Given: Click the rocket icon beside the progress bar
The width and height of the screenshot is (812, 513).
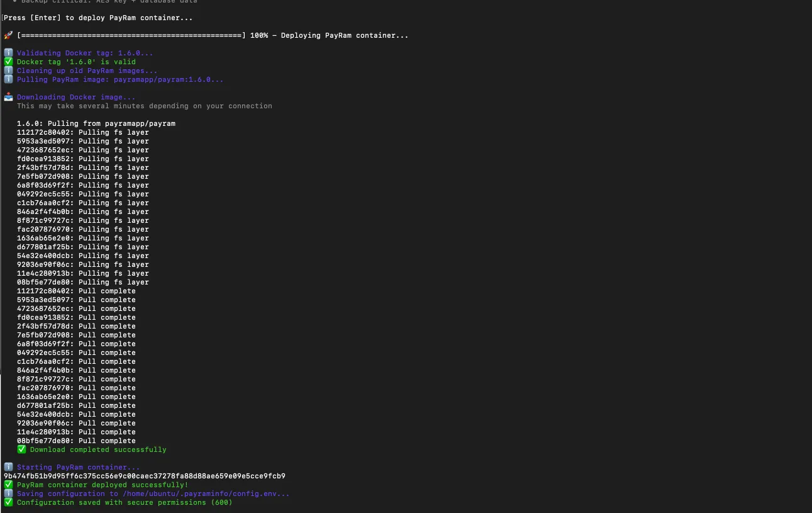Looking at the screenshot, I should 8,35.
